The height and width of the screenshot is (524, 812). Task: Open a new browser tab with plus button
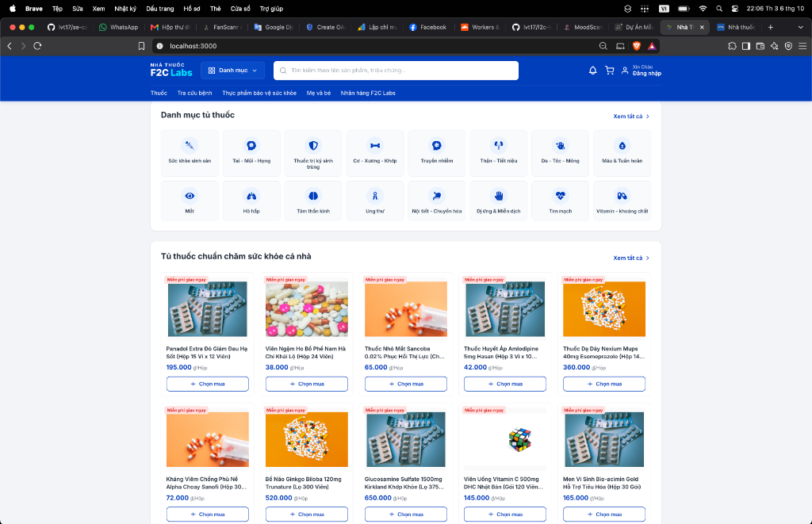(x=771, y=27)
